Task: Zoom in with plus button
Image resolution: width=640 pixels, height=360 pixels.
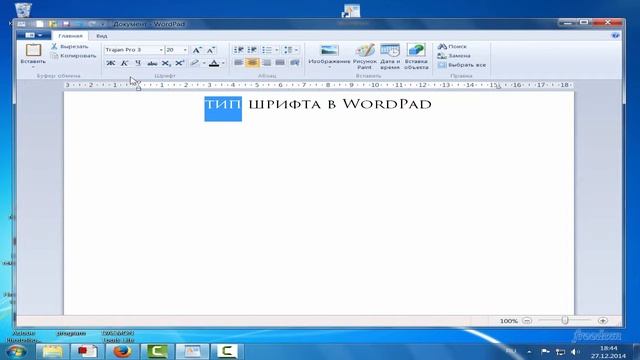Action: coord(603,321)
